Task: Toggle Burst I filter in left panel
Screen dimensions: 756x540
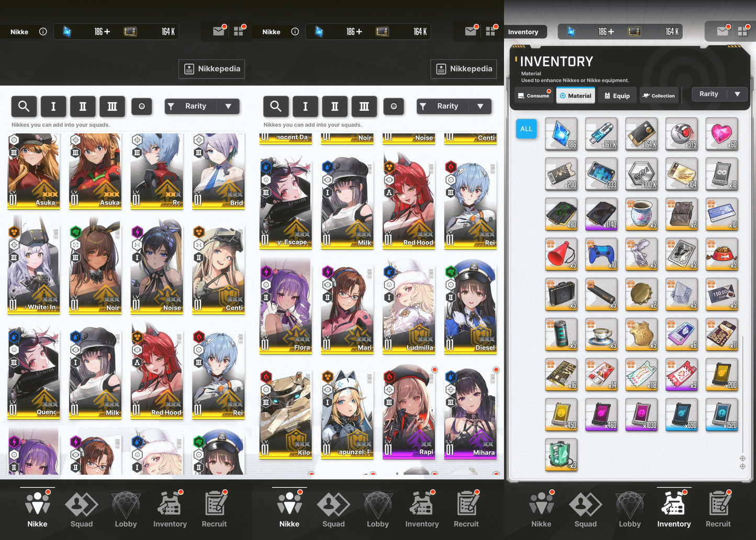Action: click(53, 106)
